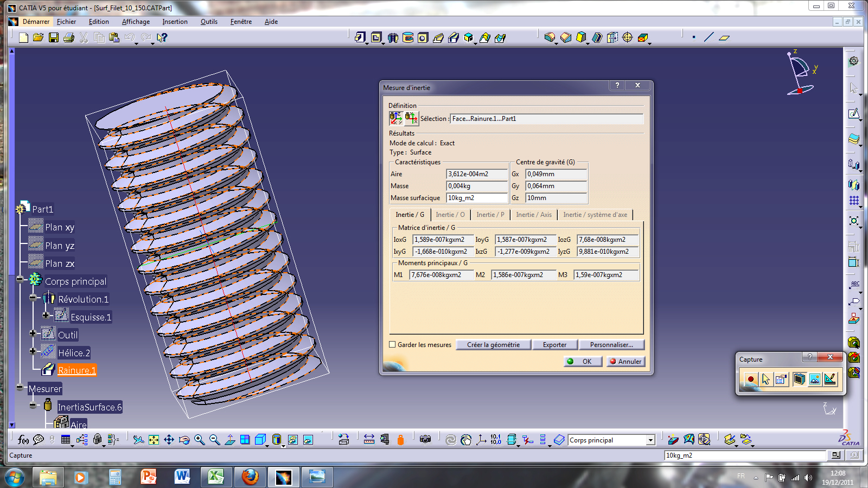Click the Edge Fillet tool icon
Screen dimensions: 868x488
(x=550, y=37)
